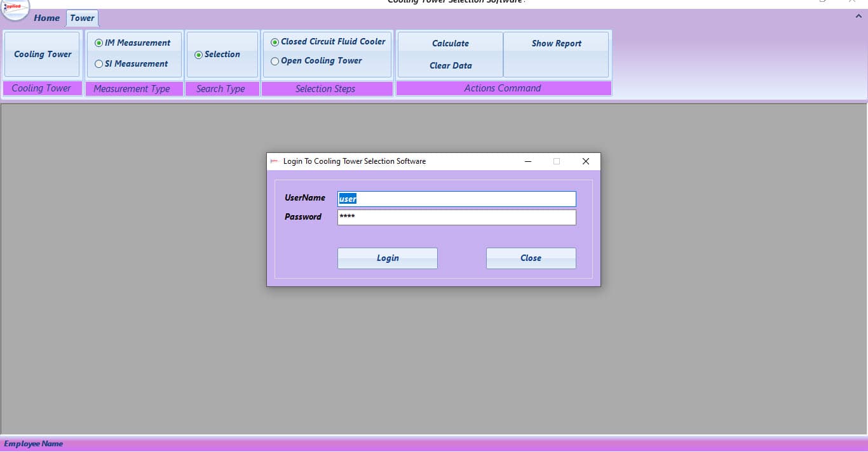868x452 pixels.
Task: Minimize the login dialog window
Action: click(x=528, y=161)
